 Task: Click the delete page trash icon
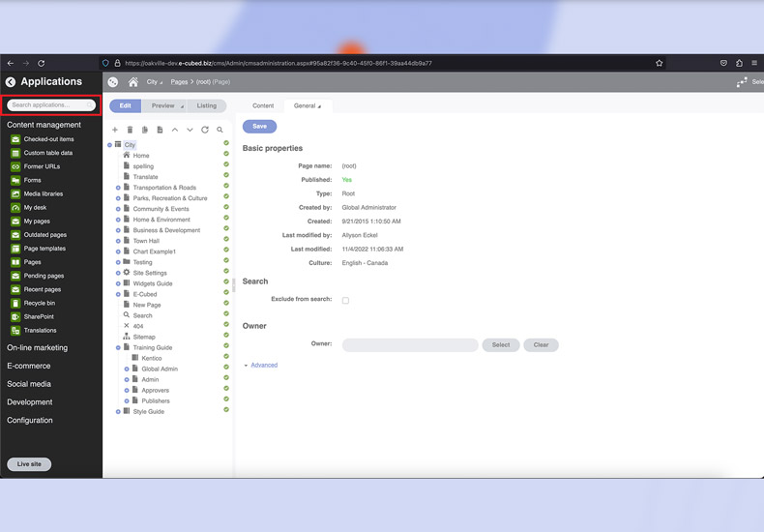130,130
